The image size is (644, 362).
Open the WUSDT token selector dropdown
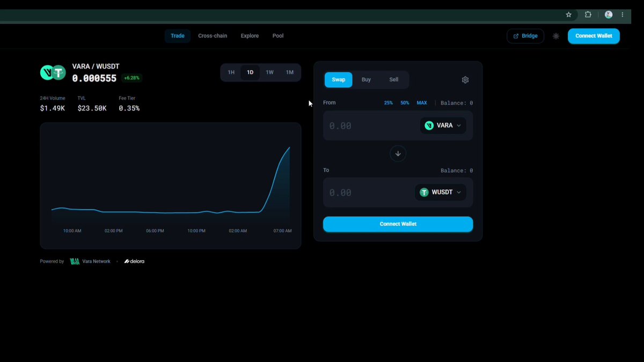pyautogui.click(x=441, y=193)
